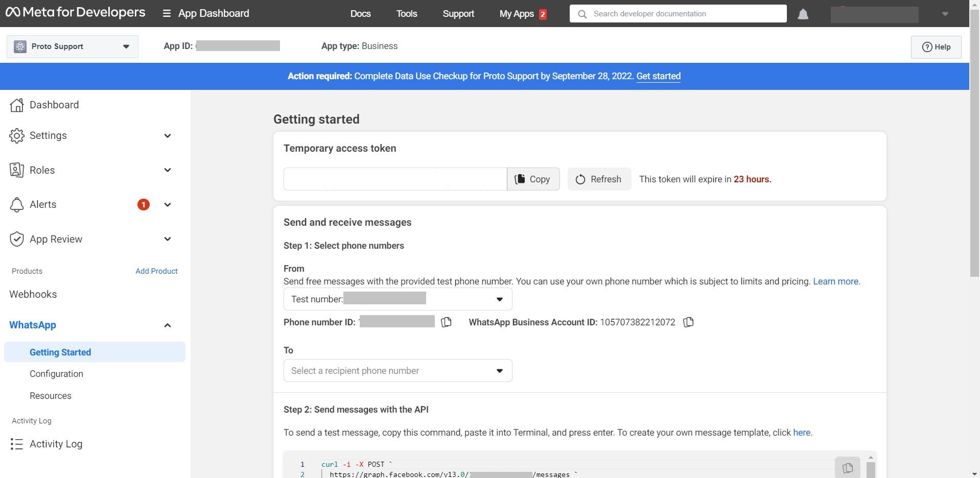Click the Settings gear icon in sidebar
Screen dimensions: 980x478
[17, 136]
